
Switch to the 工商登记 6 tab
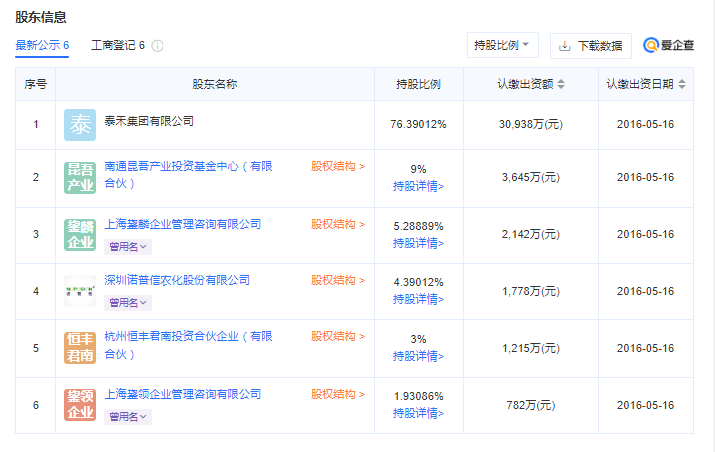[x=118, y=45]
